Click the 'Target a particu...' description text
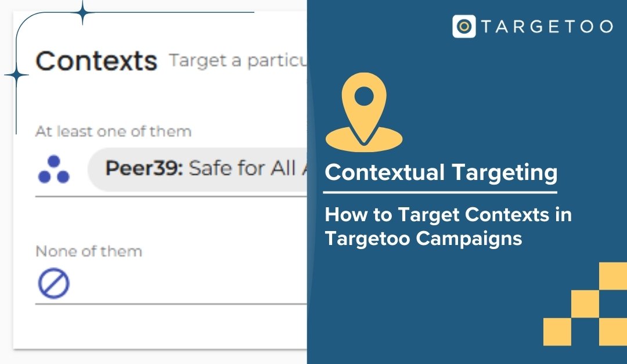 (238, 61)
